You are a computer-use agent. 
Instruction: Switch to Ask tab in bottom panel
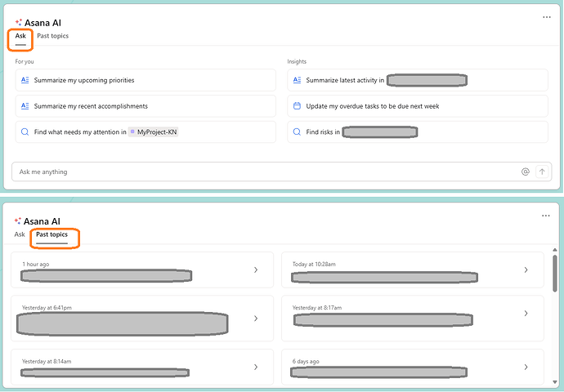(20, 234)
